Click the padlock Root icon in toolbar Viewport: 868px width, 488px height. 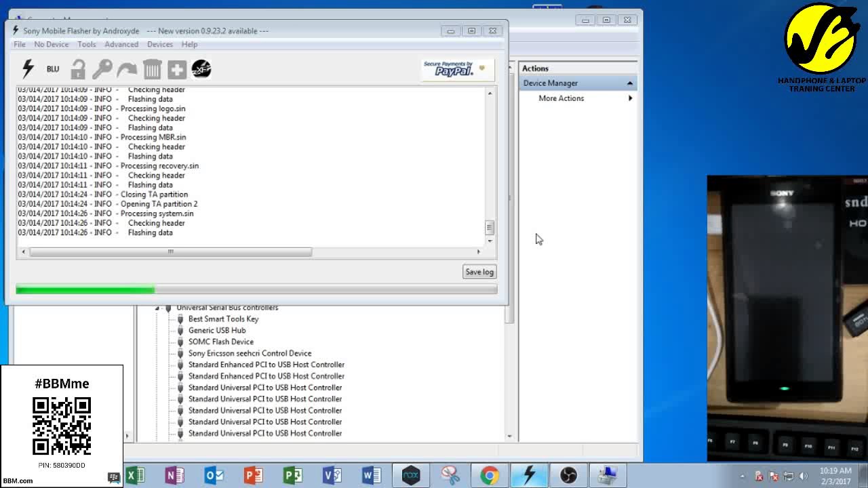[78, 69]
